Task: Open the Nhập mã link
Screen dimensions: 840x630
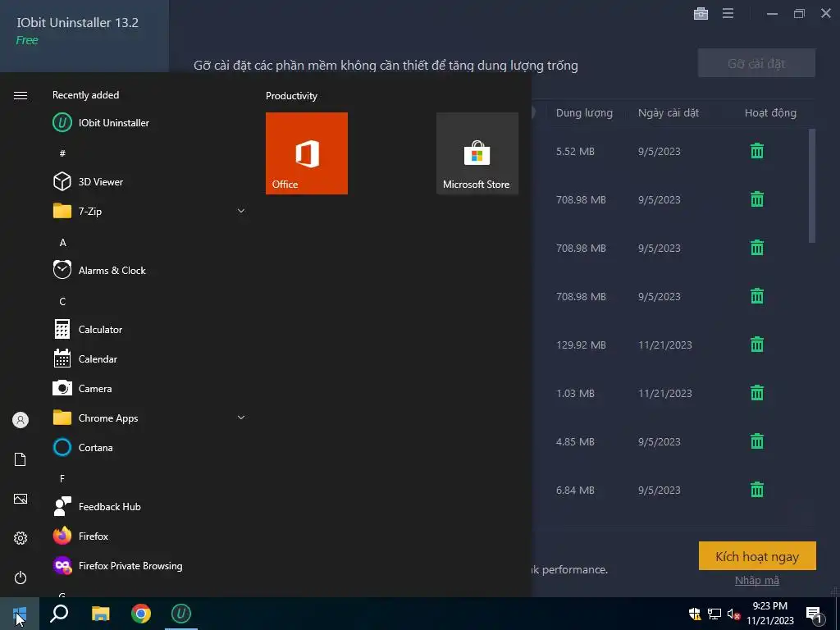Action: tap(757, 580)
